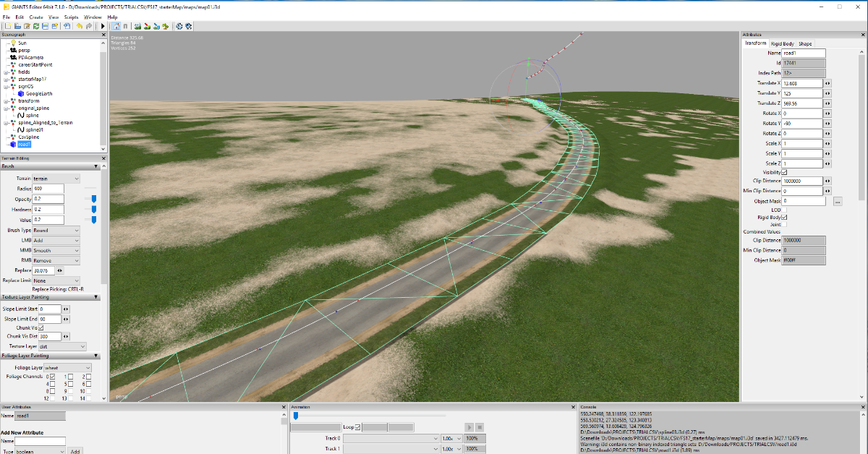Image resolution: width=868 pixels, height=454 pixels.
Task: Toggle the Visibility checkbox in Attributes
Action: click(784, 172)
